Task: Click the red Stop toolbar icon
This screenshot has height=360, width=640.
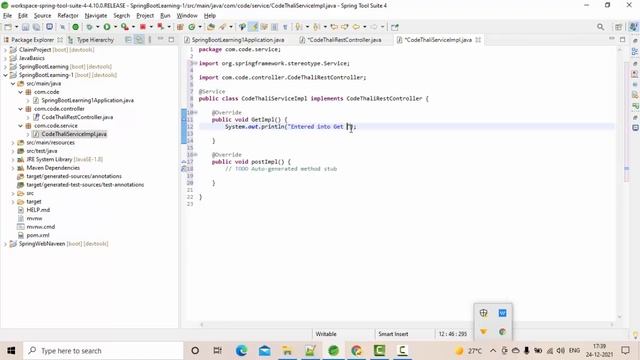Action: point(143,27)
